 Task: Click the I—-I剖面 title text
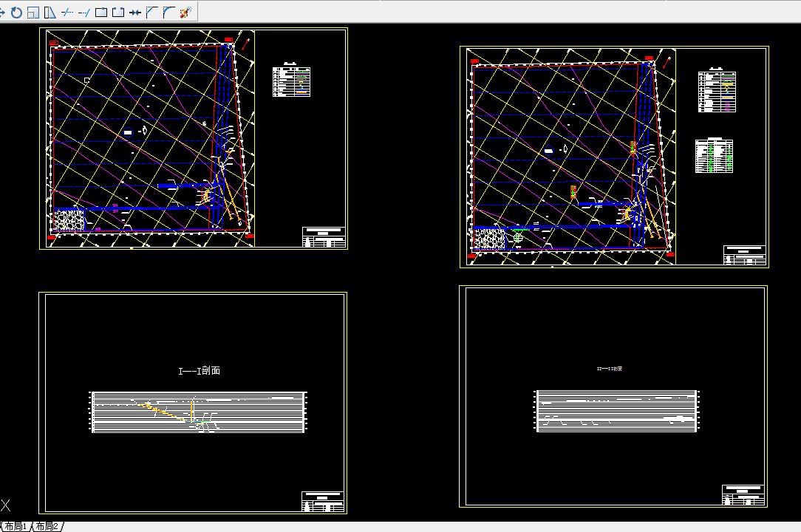pyautogui.click(x=200, y=370)
